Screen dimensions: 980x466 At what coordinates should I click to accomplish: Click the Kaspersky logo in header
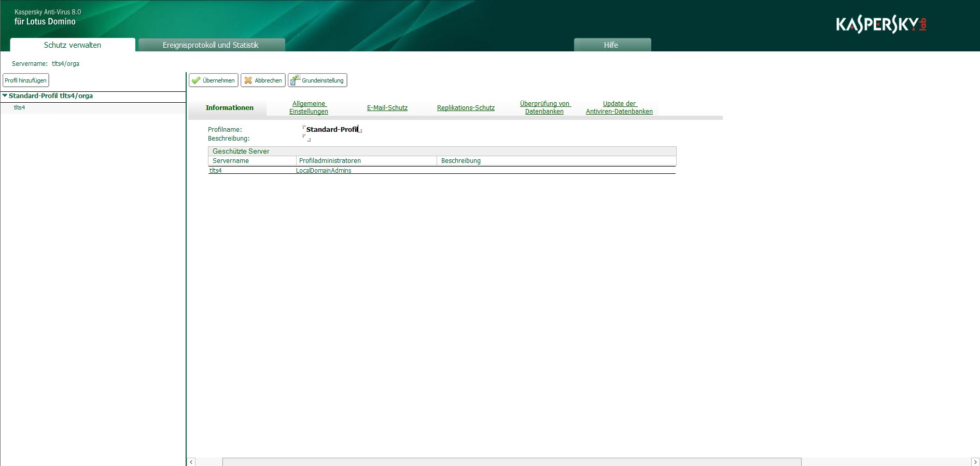coord(880,24)
